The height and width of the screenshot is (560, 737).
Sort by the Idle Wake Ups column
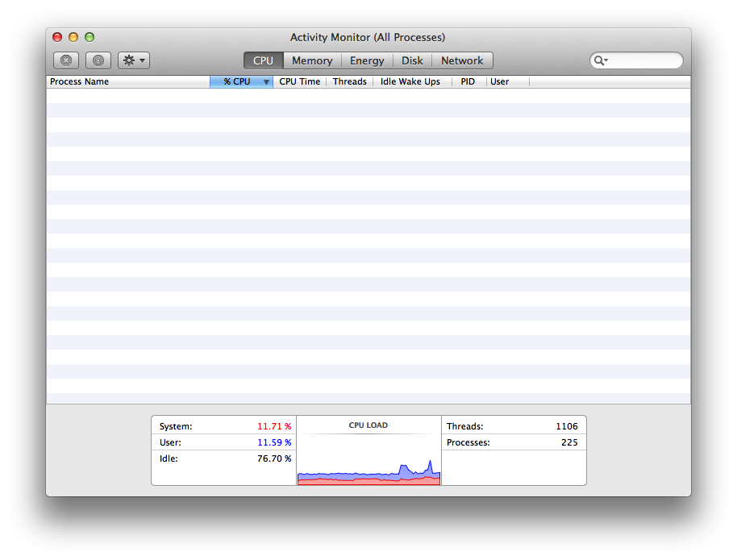tap(410, 81)
